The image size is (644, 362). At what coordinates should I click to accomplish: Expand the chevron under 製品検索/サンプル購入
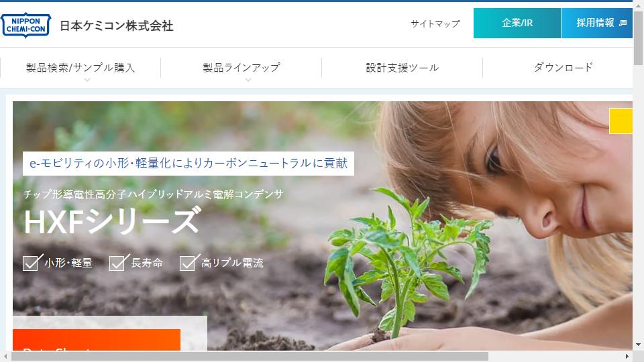87,80
